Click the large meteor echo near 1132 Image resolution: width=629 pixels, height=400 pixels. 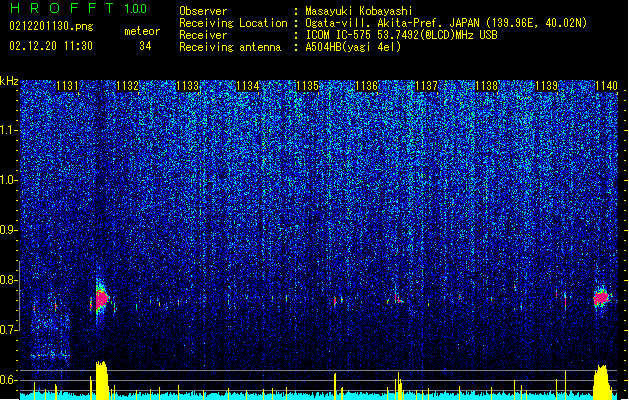pyautogui.click(x=102, y=299)
